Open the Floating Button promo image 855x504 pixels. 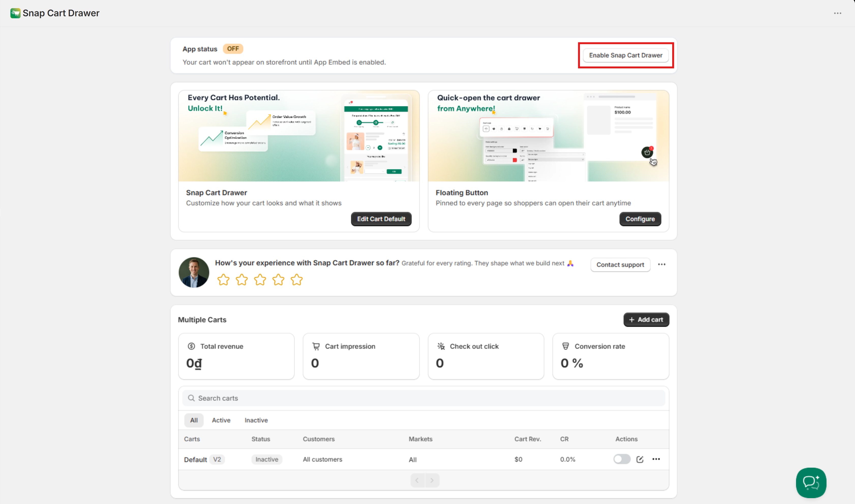click(548, 136)
